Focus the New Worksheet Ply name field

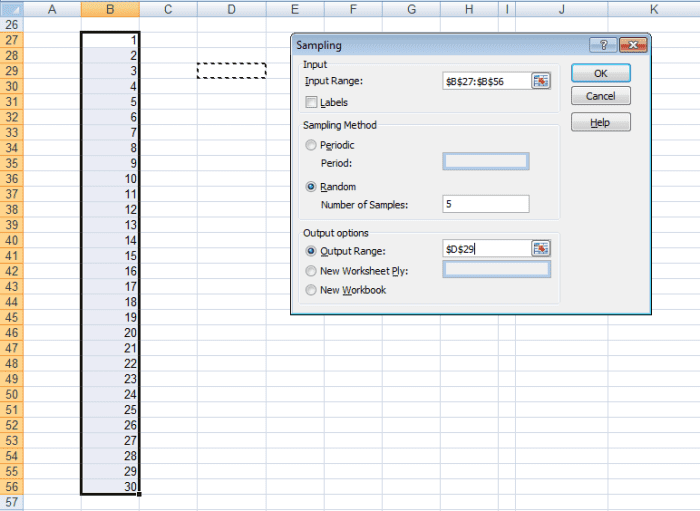tap(496, 269)
